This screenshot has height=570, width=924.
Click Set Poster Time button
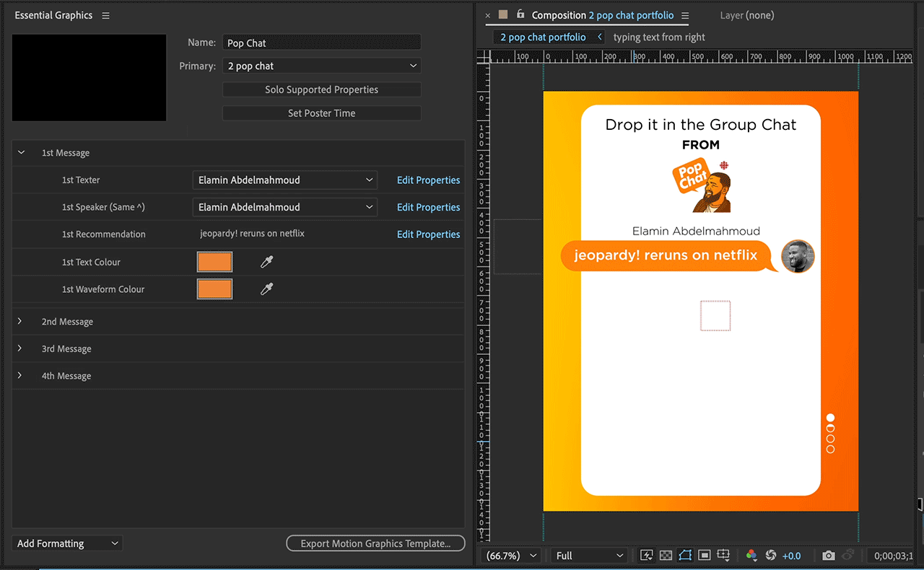(x=321, y=113)
